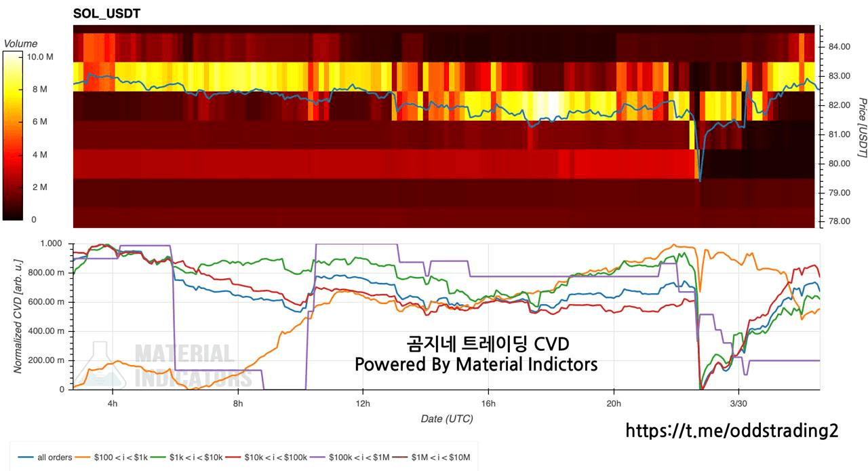The width and height of the screenshot is (868, 471).
Task: Click the 4h tick on time axis
Action: tap(113, 402)
